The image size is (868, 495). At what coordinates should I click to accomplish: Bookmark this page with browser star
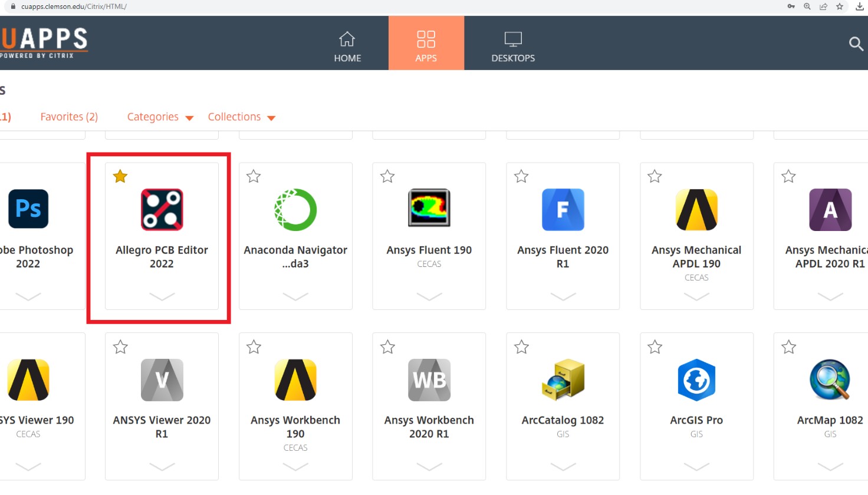point(840,6)
